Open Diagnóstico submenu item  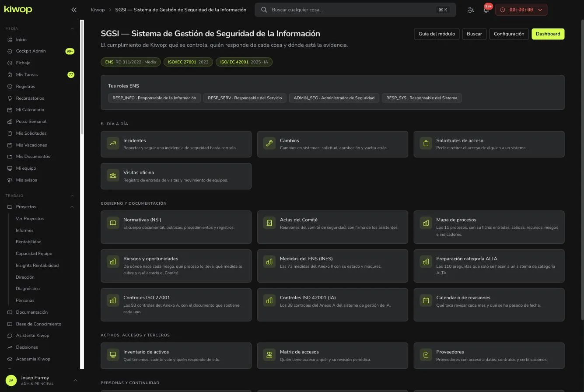point(28,289)
